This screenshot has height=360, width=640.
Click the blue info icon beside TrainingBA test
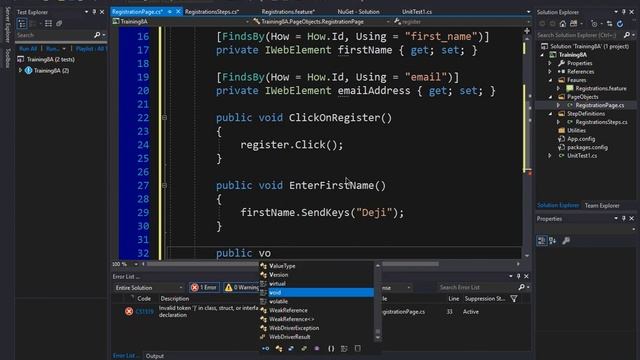tap(29, 71)
